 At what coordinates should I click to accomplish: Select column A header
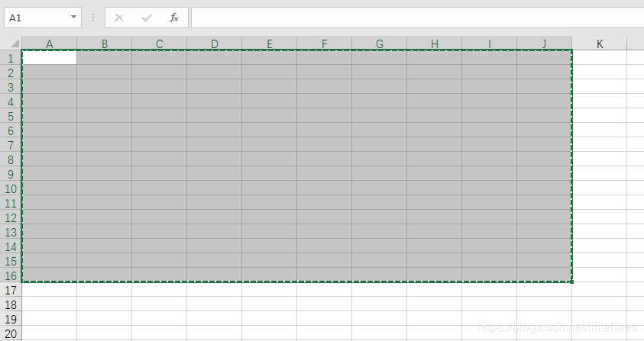click(x=50, y=43)
